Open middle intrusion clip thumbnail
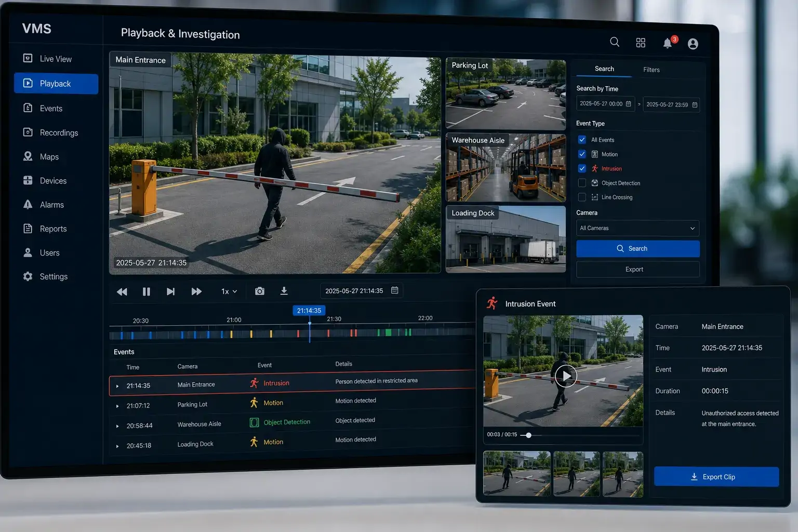Screen dimensions: 798x532 [x=577, y=474]
